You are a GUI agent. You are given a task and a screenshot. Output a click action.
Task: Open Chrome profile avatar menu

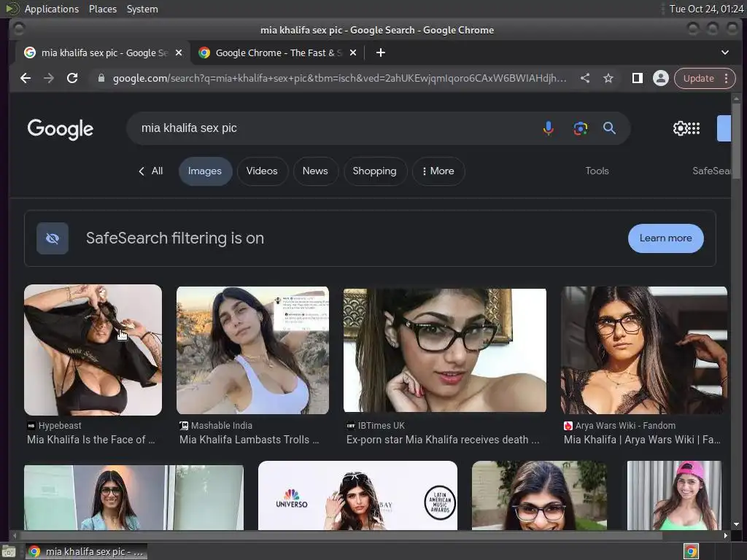[x=661, y=78]
